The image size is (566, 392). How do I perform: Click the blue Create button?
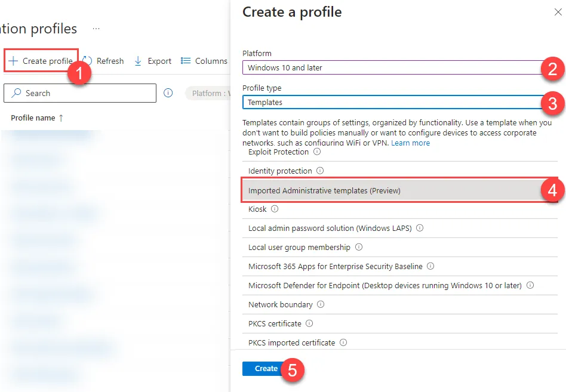coord(266,369)
